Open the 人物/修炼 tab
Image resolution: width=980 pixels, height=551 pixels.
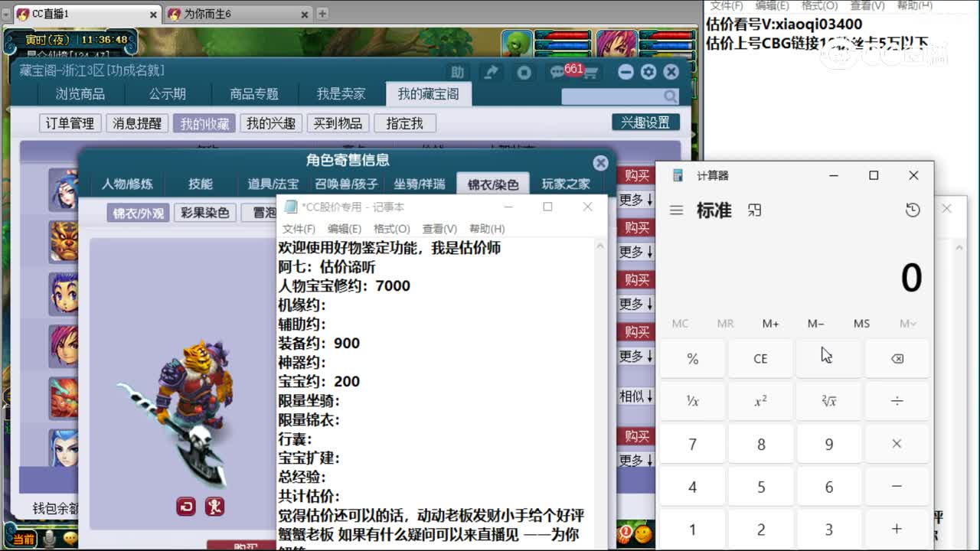(x=127, y=184)
